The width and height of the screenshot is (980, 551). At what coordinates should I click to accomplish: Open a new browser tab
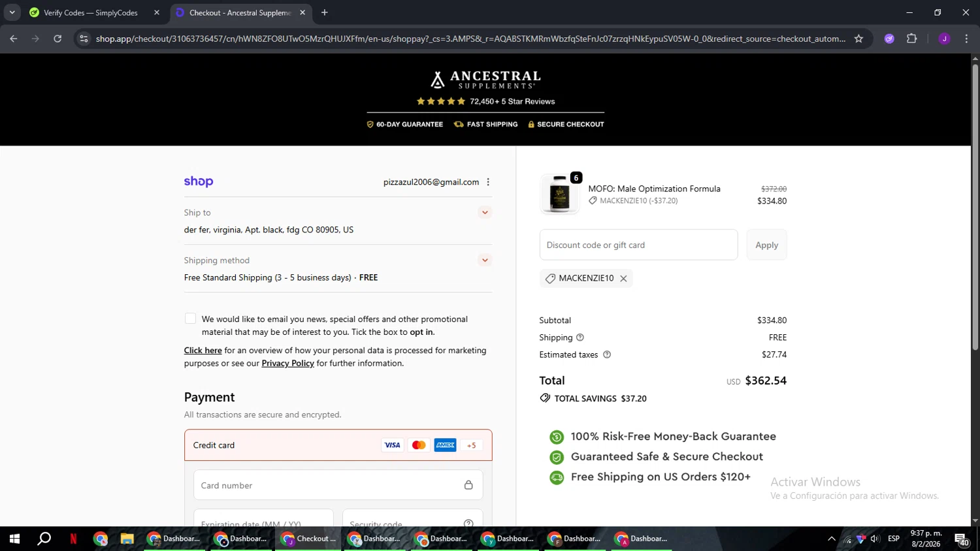[325, 12]
